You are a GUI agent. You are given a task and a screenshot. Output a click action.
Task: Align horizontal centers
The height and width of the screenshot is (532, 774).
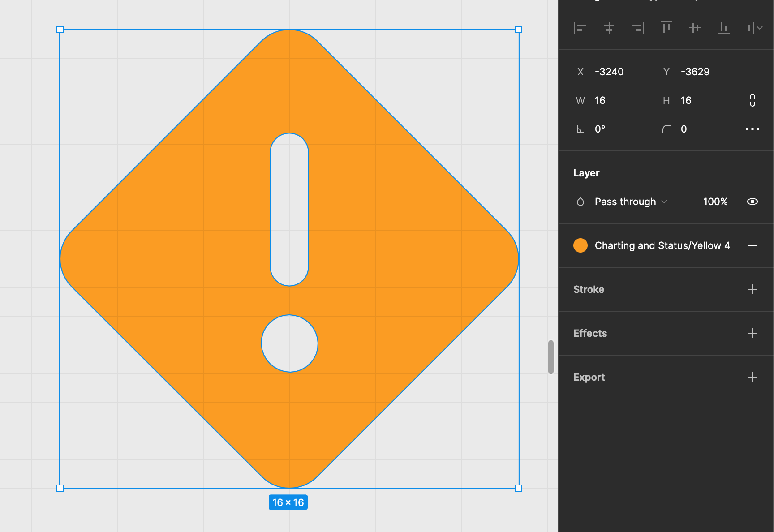coord(609,28)
